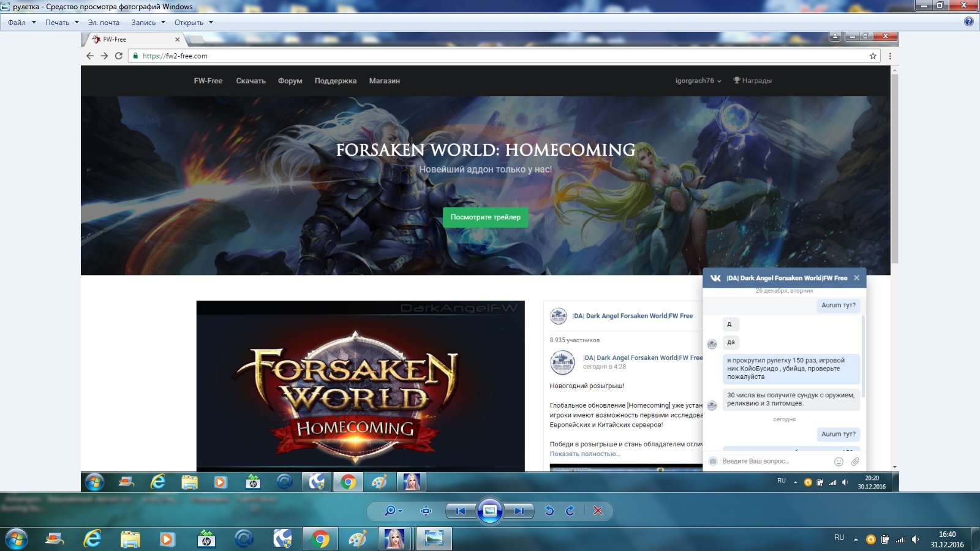This screenshot has width=980, height=551.
Task: Open the Печать menu
Action: point(57,23)
